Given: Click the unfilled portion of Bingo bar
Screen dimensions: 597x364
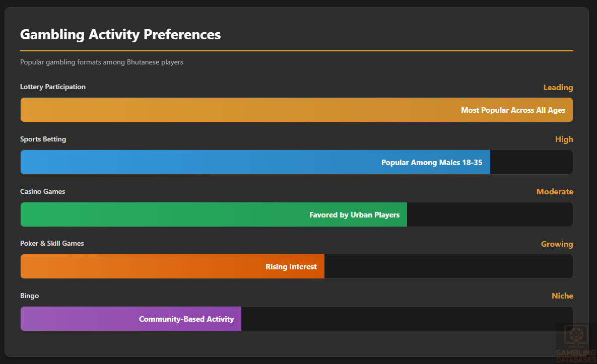Looking at the screenshot, I should tap(398, 319).
